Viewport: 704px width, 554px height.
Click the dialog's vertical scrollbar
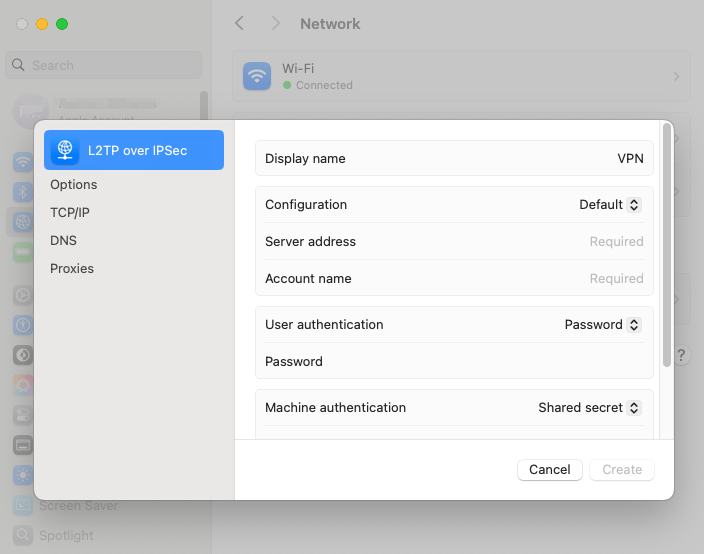click(x=667, y=245)
